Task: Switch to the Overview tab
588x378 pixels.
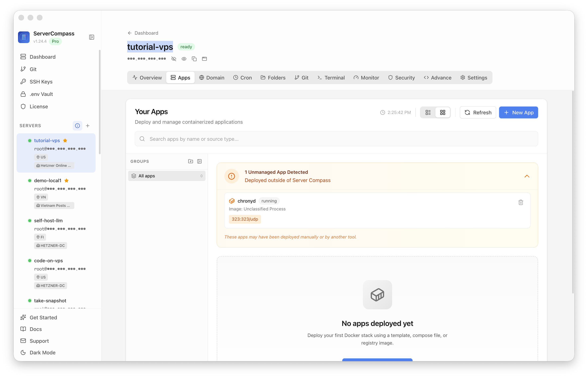Action: pyautogui.click(x=147, y=77)
